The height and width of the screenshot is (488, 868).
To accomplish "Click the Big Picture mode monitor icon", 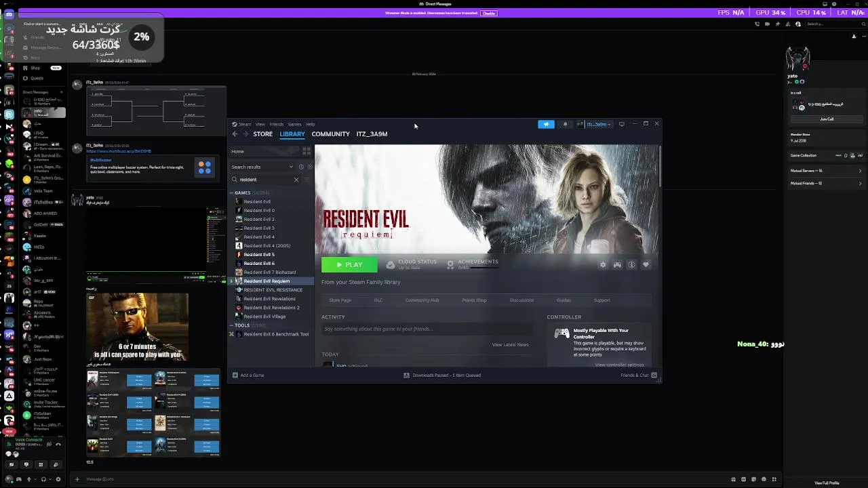I will coord(622,124).
